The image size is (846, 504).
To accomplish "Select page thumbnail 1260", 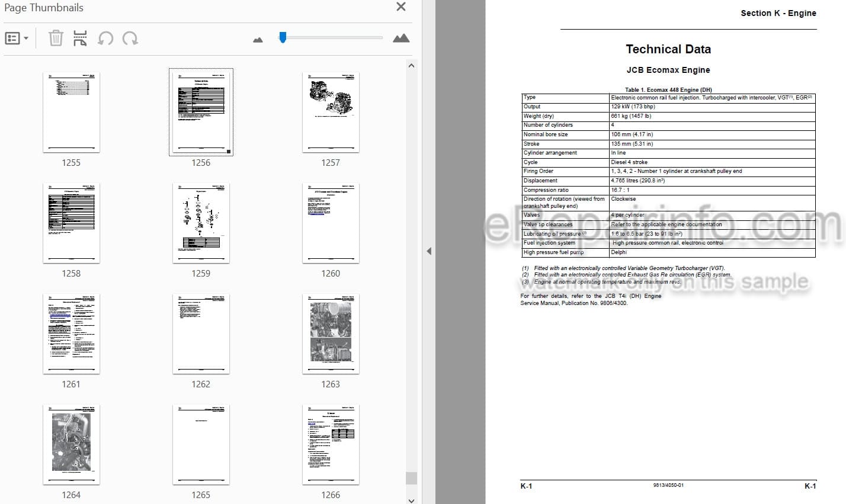I will click(331, 223).
